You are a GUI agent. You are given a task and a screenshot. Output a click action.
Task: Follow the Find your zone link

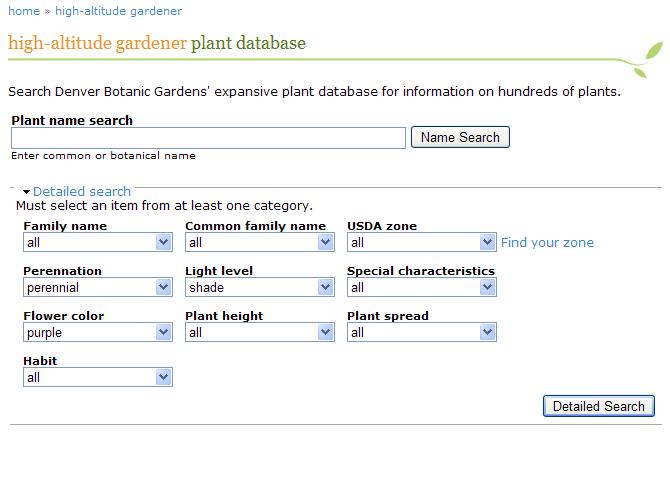547,242
